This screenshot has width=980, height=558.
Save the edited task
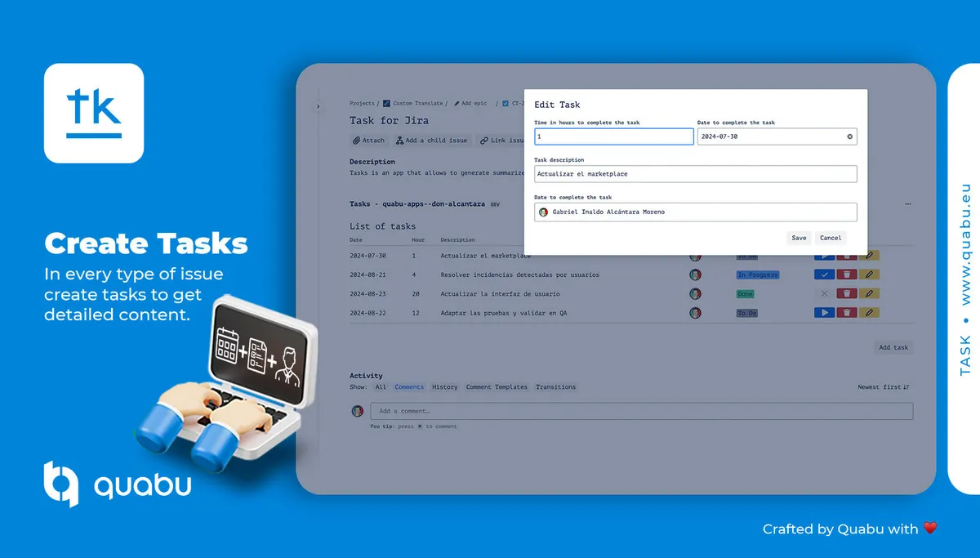click(799, 238)
